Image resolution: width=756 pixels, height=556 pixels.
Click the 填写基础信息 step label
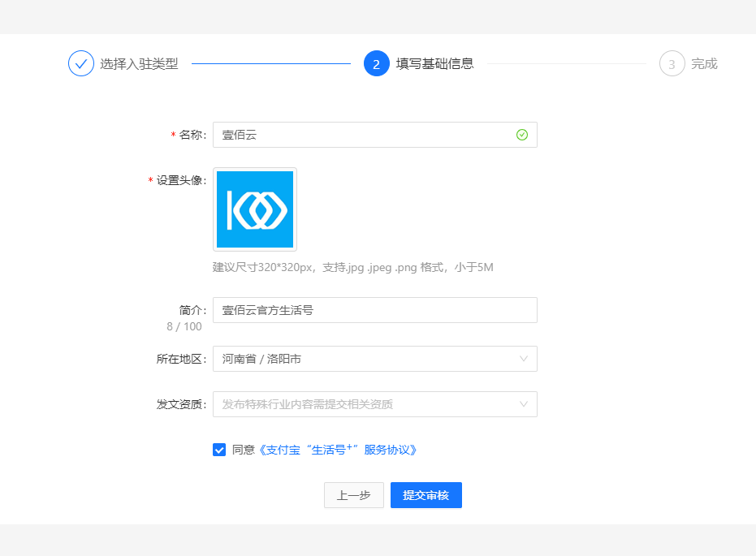(435, 63)
